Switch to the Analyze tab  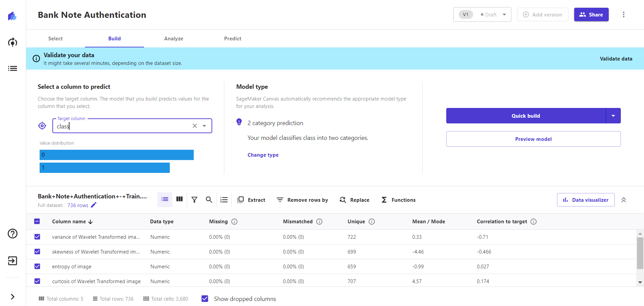[x=174, y=38]
